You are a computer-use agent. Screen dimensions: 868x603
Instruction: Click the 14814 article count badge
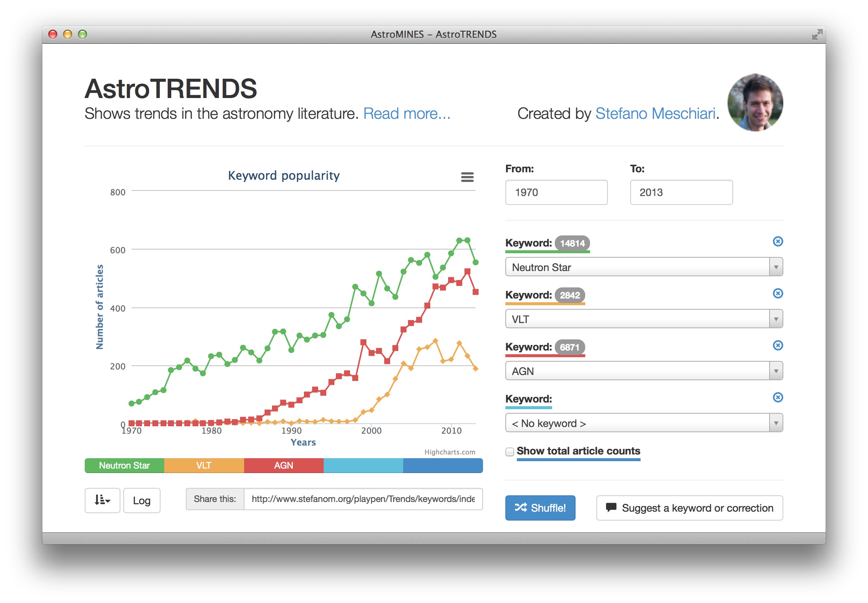point(572,243)
